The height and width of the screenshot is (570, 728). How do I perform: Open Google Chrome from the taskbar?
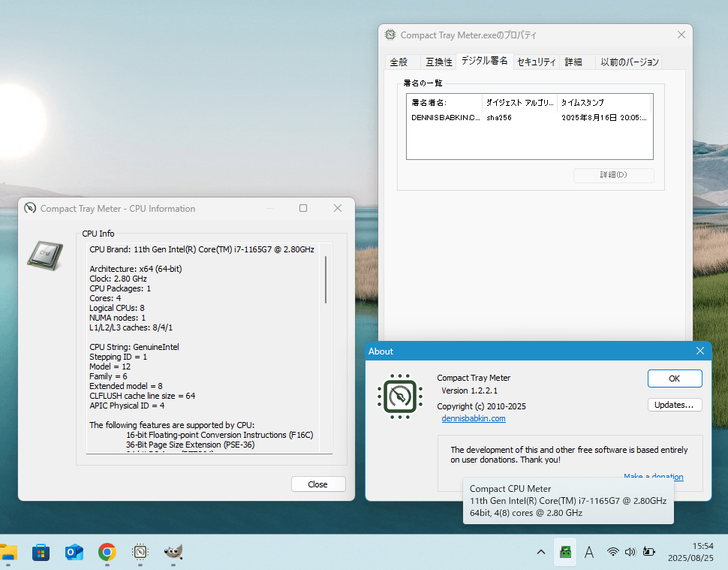click(107, 552)
